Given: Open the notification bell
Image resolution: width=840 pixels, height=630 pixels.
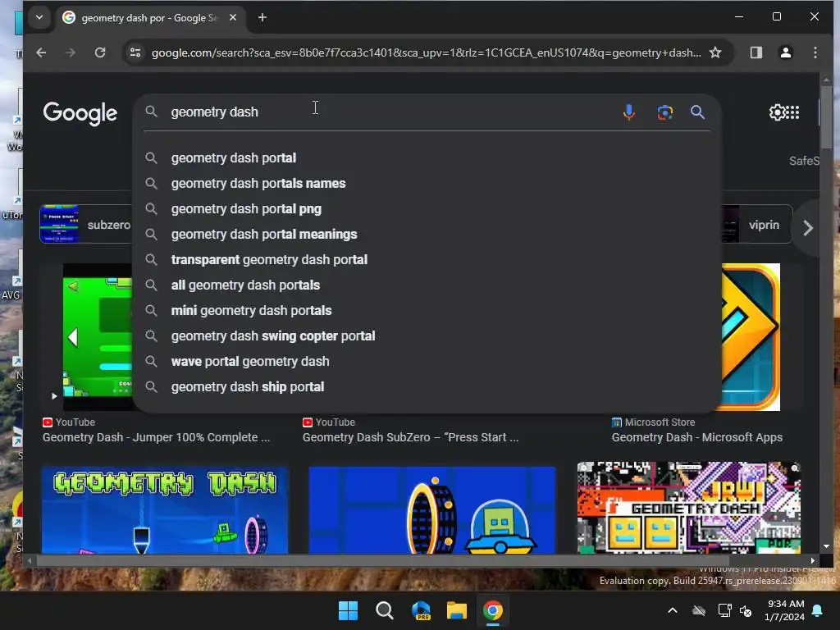Looking at the screenshot, I should point(818,610).
